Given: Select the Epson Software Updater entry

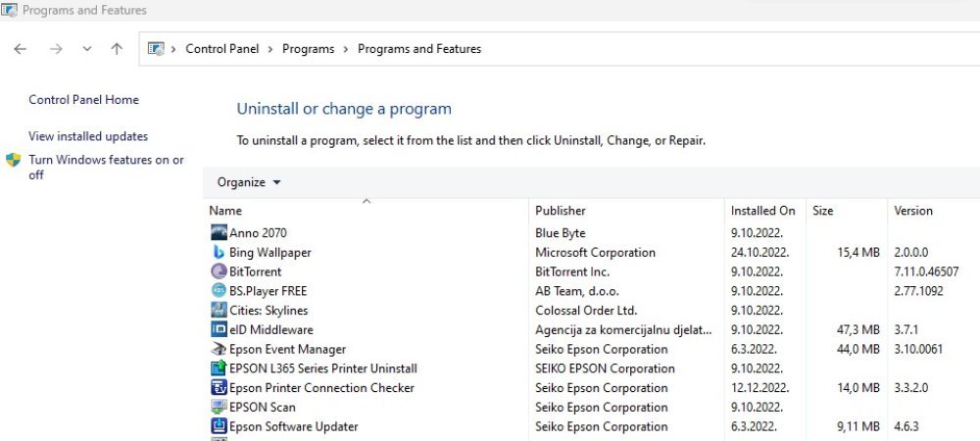Looking at the screenshot, I should [x=294, y=426].
